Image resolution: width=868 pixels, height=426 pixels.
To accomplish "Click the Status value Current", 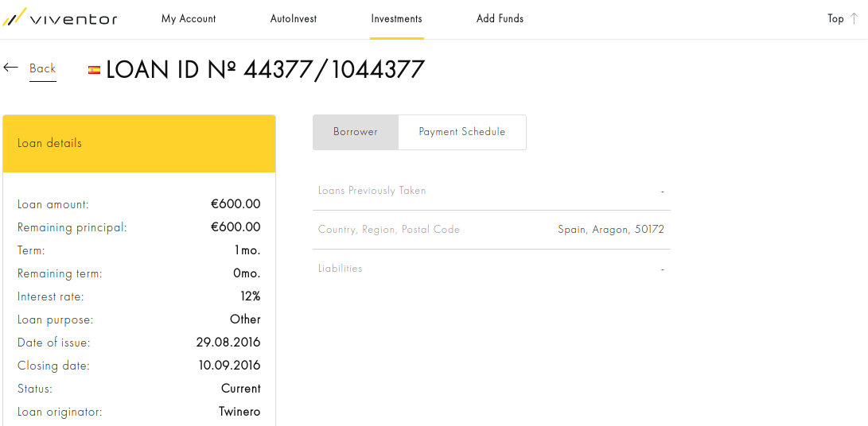I will click(241, 389).
